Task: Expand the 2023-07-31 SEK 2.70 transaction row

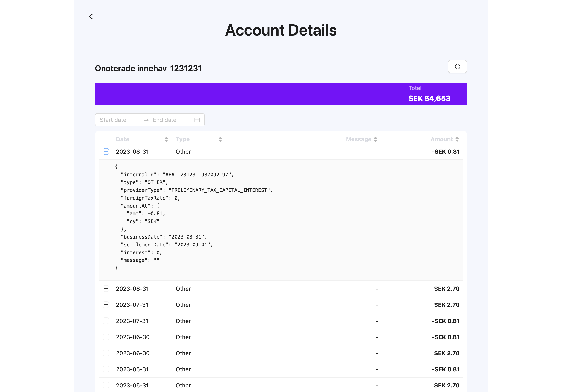Action: [106, 305]
